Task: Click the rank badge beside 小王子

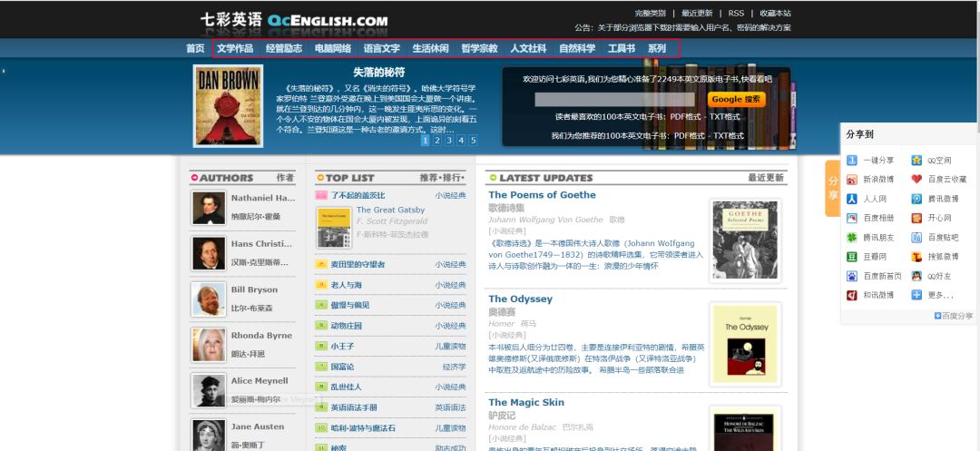Action: pos(321,346)
